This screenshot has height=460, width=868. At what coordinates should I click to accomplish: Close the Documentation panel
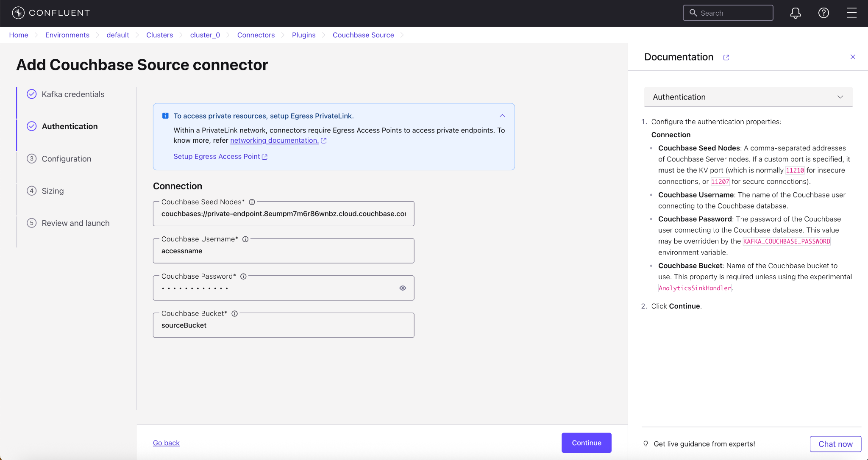coord(853,57)
